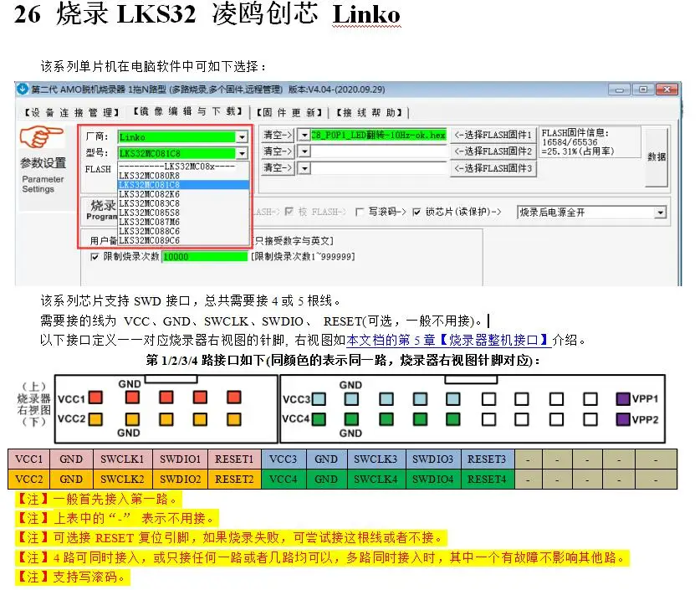This screenshot has width=700, height=590.
Task: Toggle 锁芯片(读保护) checkbox
Action: point(416,212)
